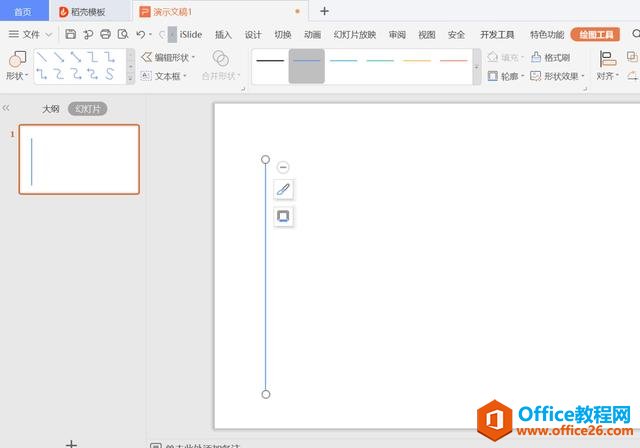Viewport: 640px width, 448px height.
Task: Click the floating pen style icon
Action: (x=283, y=190)
